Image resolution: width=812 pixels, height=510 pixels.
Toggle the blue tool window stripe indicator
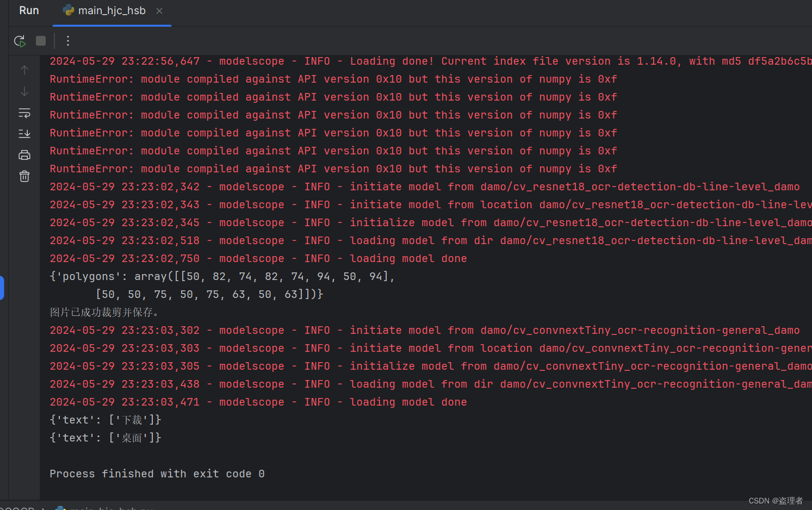(2, 288)
